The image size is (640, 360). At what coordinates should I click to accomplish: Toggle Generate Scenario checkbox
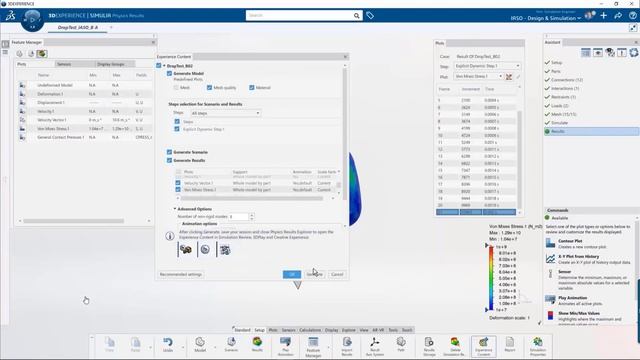coord(169,152)
